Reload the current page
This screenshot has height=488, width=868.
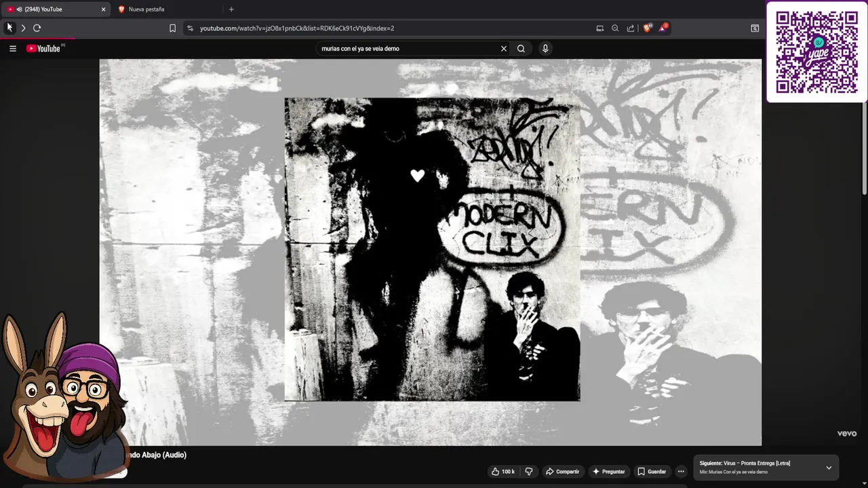tap(37, 28)
